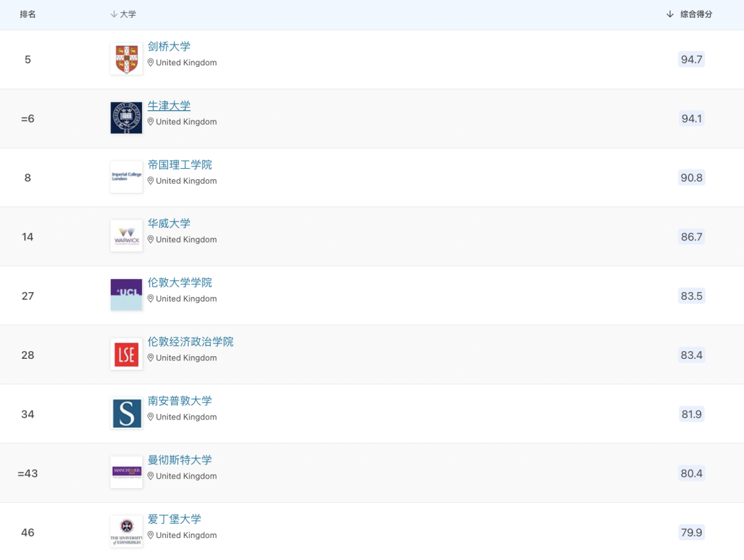Click rank value =43
744x560 pixels.
[28, 473]
